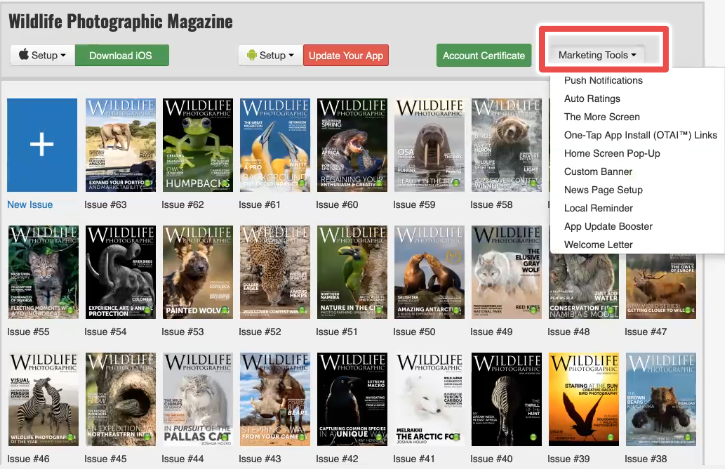Click the Issue #55 label
The width and height of the screenshot is (725, 469).
coord(28,332)
